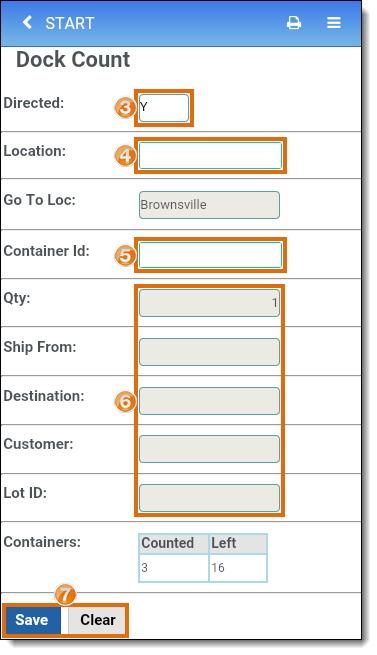Click the Go To Loc Brownsville field

pos(209,205)
